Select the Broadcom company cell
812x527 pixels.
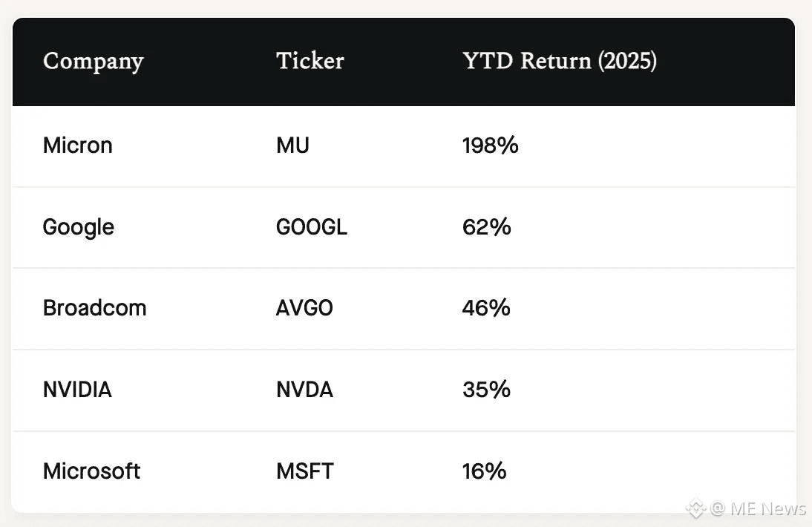[94, 308]
